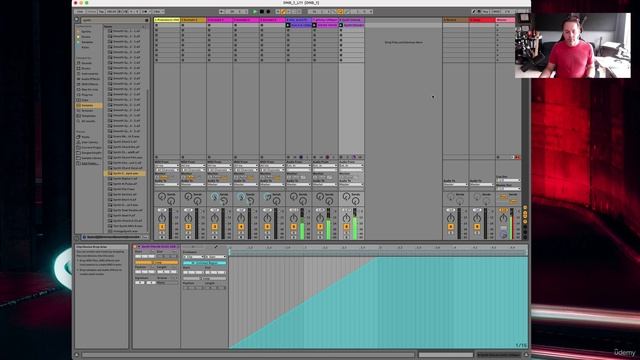Toggle the orange Automation Arm button
Screen dimensions: 640x360
283,12
